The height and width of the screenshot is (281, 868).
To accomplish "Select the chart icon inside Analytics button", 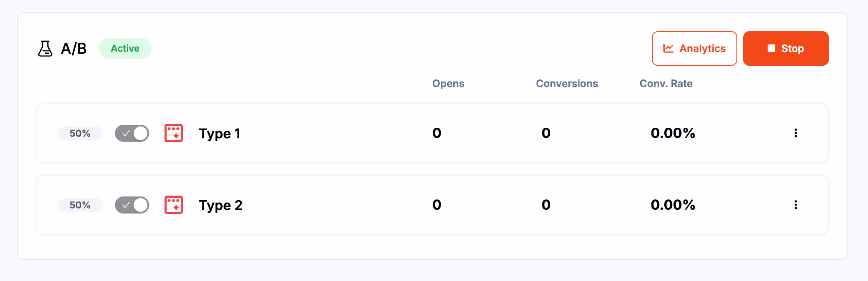I will [669, 48].
